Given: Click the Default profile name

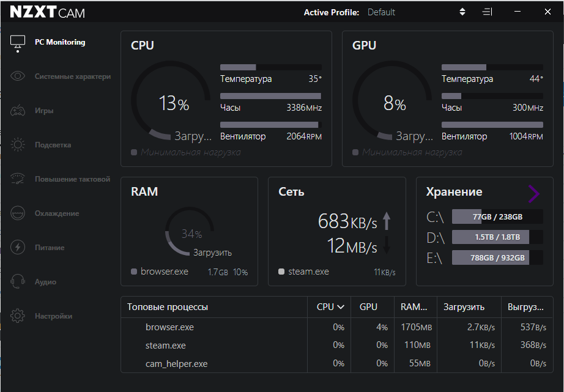Looking at the screenshot, I should (381, 12).
